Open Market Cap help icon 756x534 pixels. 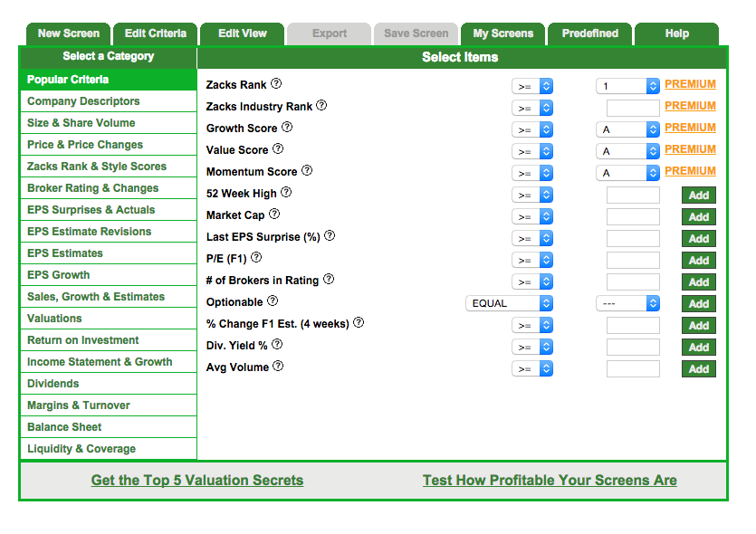point(274,214)
